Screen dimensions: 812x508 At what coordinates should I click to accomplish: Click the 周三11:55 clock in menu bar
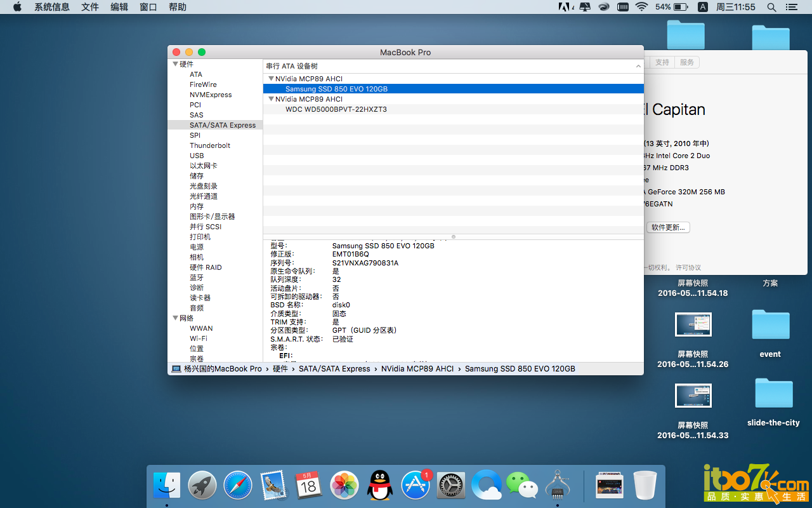coord(736,7)
